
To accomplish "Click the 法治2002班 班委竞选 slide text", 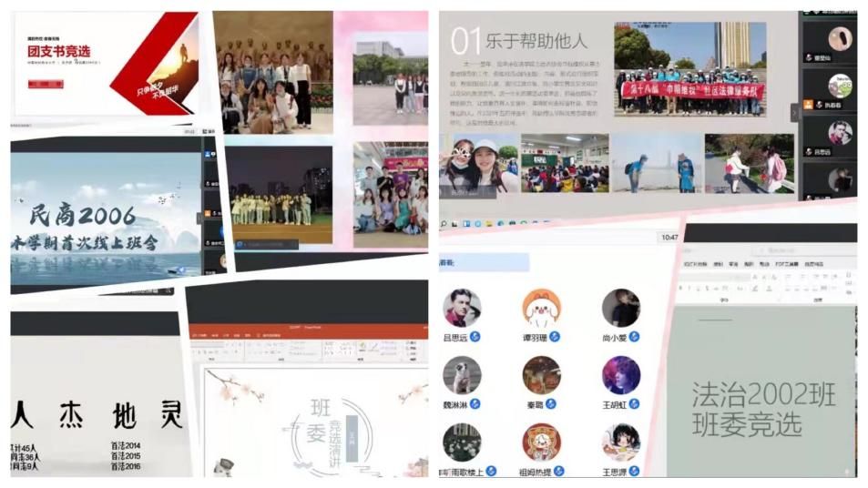I will (x=763, y=410).
